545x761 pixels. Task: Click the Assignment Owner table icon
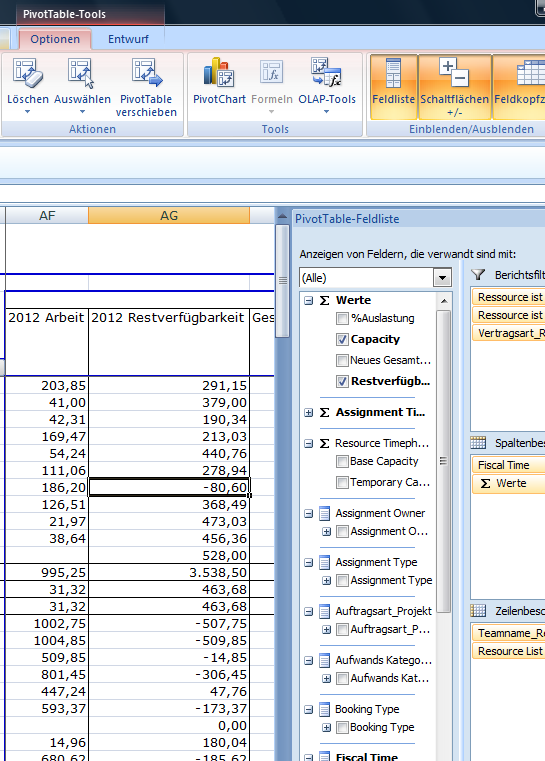click(x=325, y=513)
